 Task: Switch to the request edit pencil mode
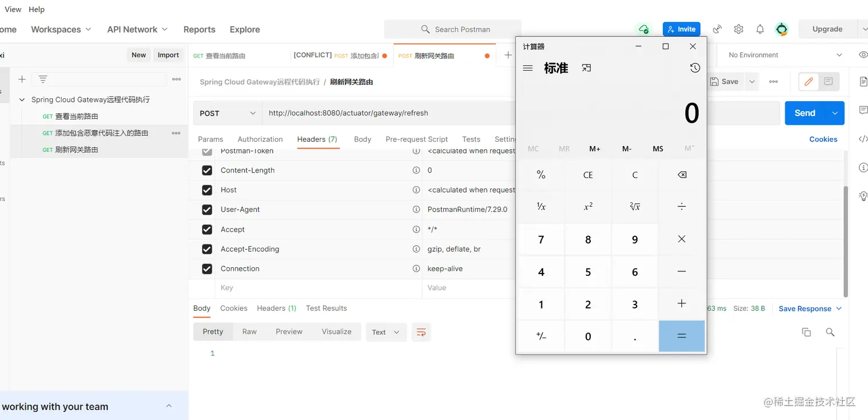pos(809,82)
